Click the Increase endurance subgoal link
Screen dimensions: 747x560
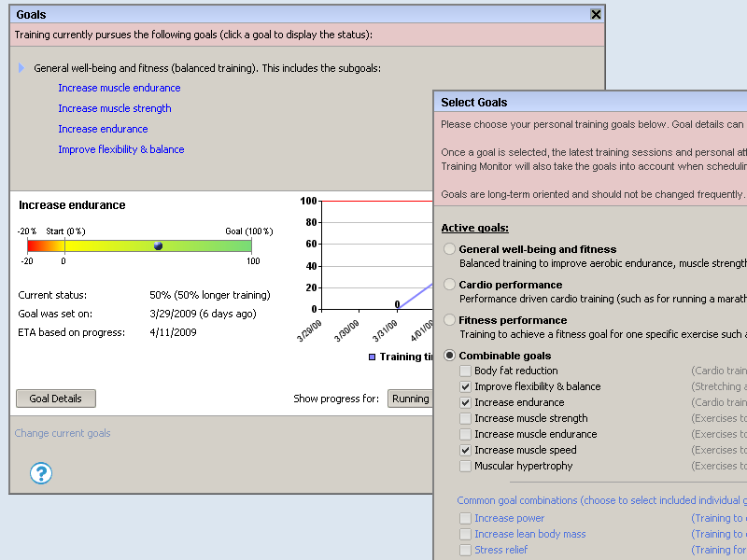click(103, 129)
